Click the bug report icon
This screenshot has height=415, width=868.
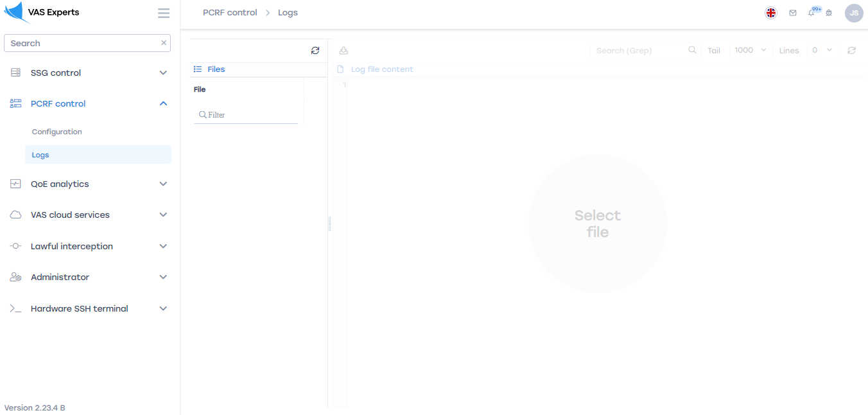tap(829, 13)
